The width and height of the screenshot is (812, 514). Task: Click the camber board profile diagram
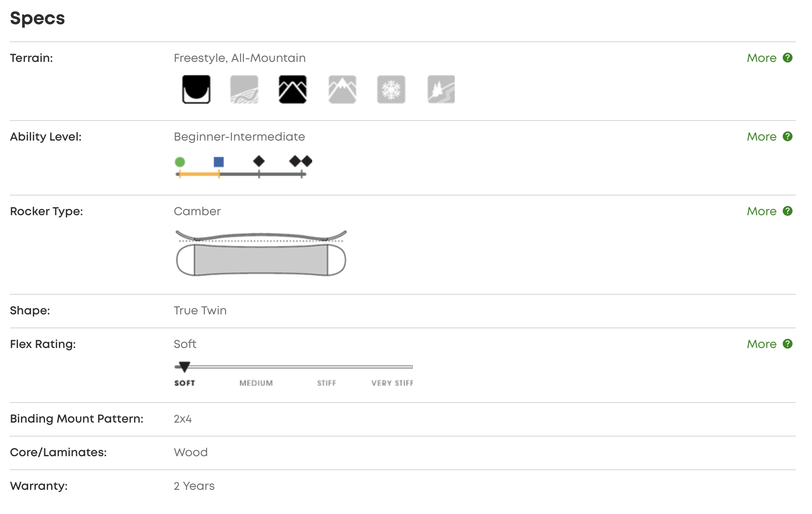point(261,253)
